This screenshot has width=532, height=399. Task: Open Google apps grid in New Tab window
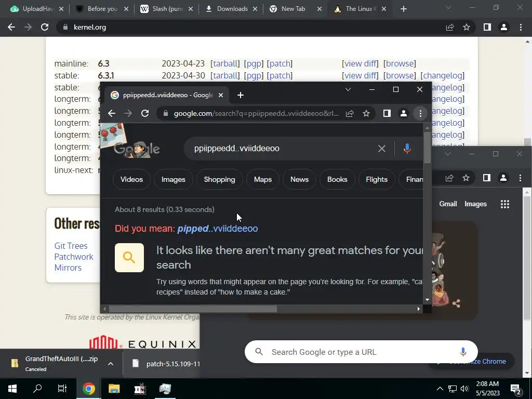pyautogui.click(x=505, y=204)
